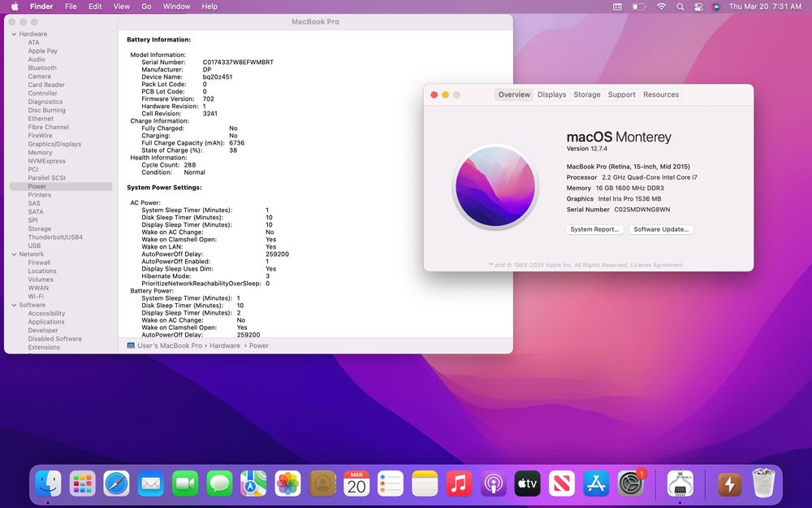Open Spotlight search in menu bar
Image resolution: width=812 pixels, height=508 pixels.
tap(680, 7)
